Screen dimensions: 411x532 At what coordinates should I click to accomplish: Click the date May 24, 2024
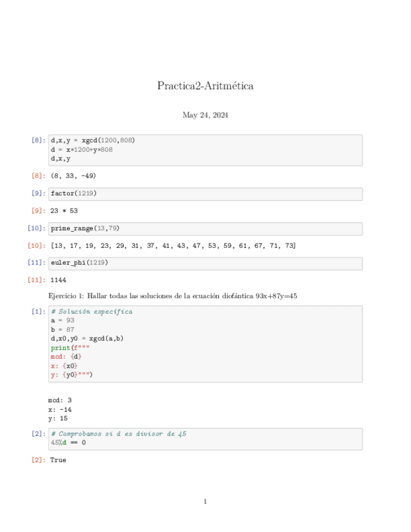[205, 115]
